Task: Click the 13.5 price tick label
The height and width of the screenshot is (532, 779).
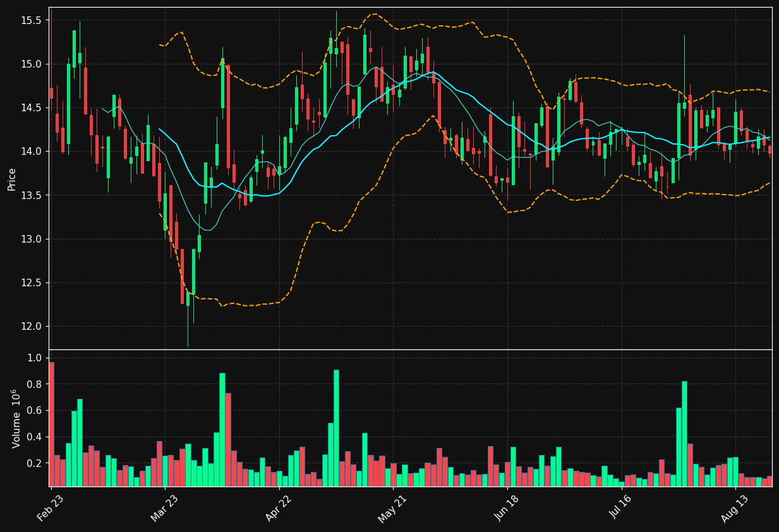Action: [31, 195]
